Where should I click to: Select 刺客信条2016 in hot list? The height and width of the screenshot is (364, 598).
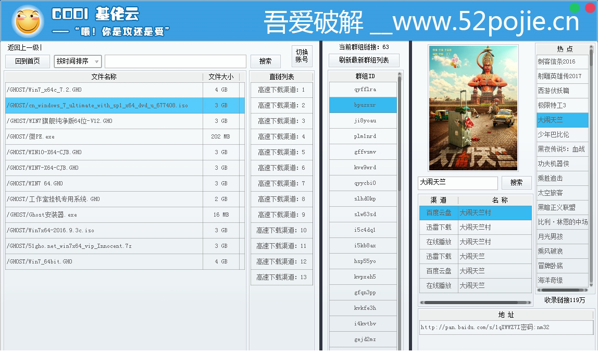pos(562,62)
